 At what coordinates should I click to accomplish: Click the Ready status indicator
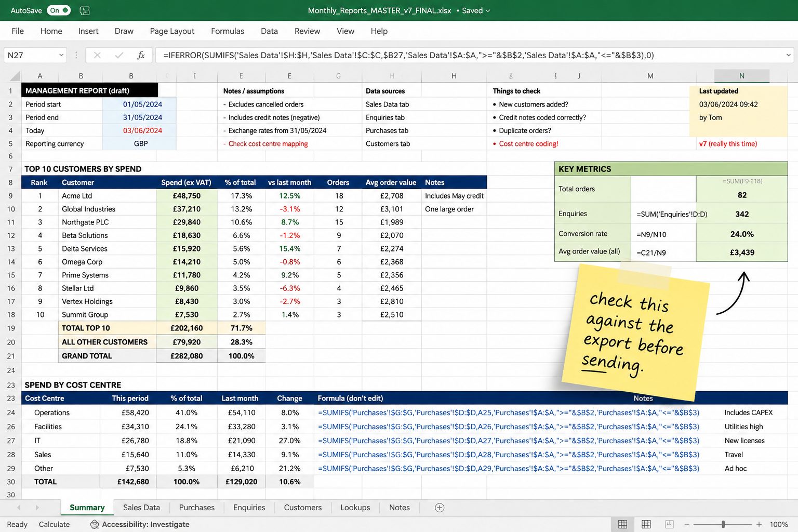[17, 524]
